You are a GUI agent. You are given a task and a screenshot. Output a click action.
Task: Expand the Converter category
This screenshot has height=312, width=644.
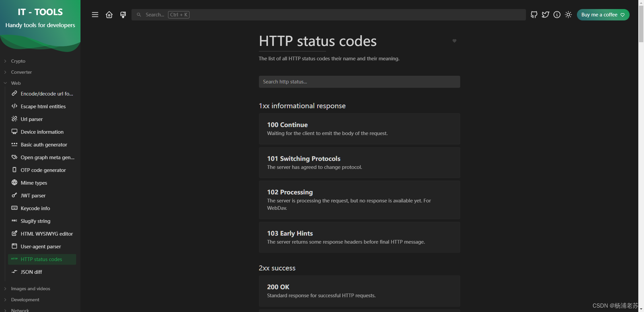[x=21, y=72]
